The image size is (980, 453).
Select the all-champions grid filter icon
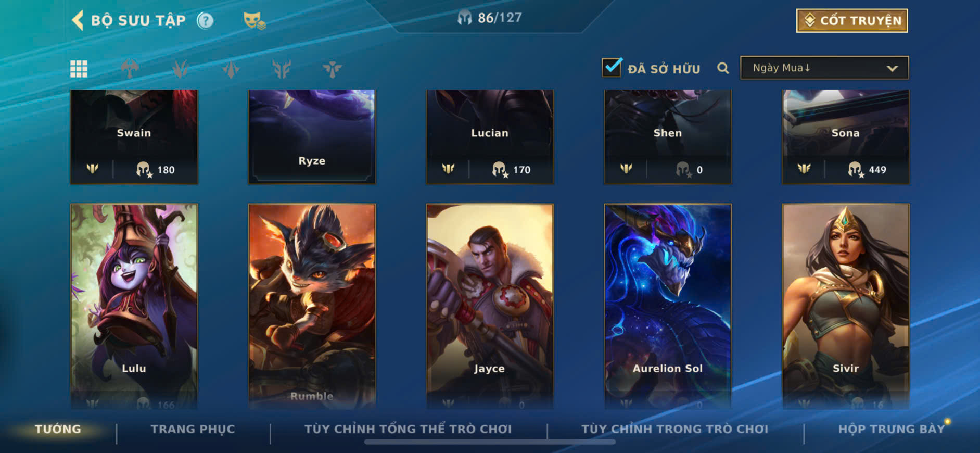(79, 69)
